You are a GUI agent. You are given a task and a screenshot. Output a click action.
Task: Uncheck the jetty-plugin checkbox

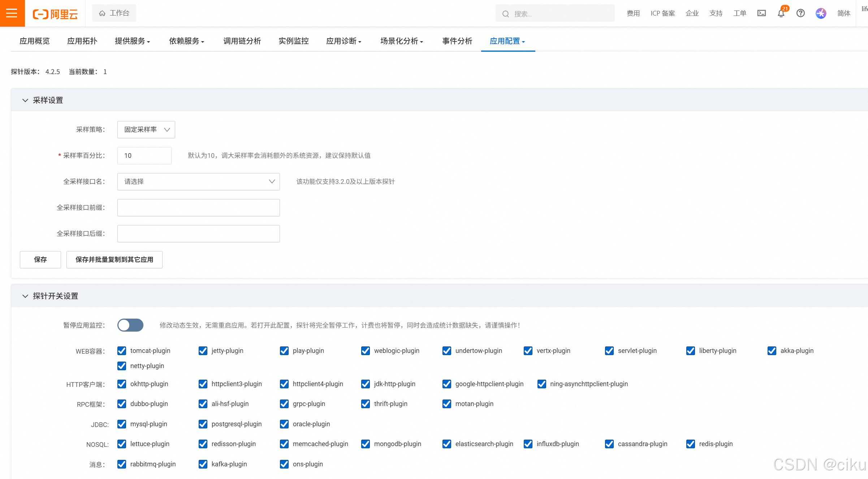pos(203,351)
